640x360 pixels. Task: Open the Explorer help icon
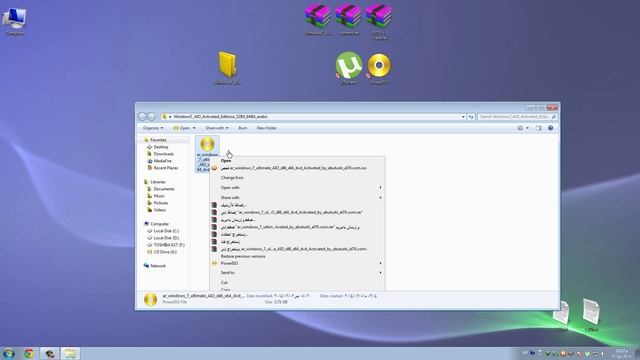(550, 128)
